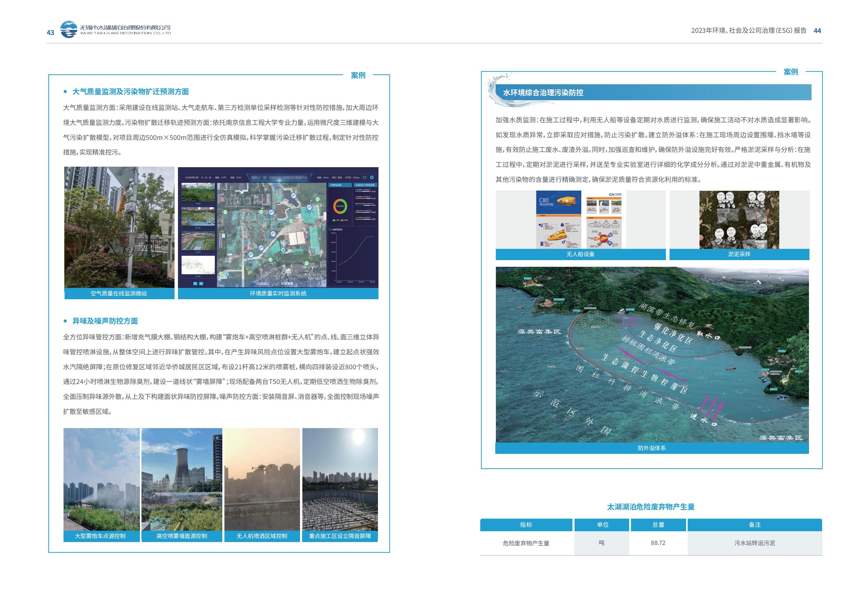Select the 土壤修复进度 panel tab
Screen dimensions: 868x589
[x=340, y=185]
